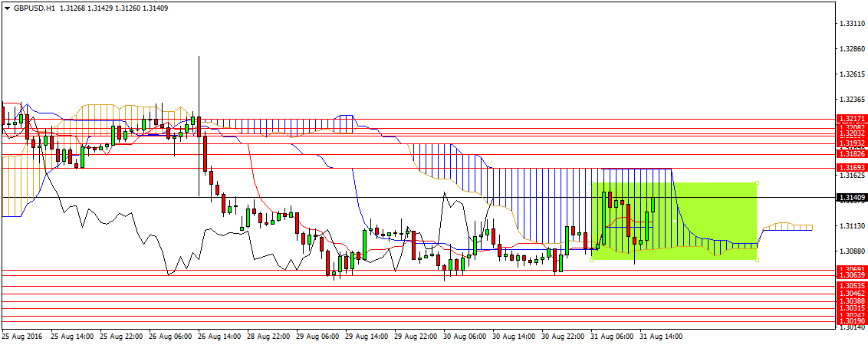
Task: Click the 26 Aug 06:00 time label
Action: point(170,337)
